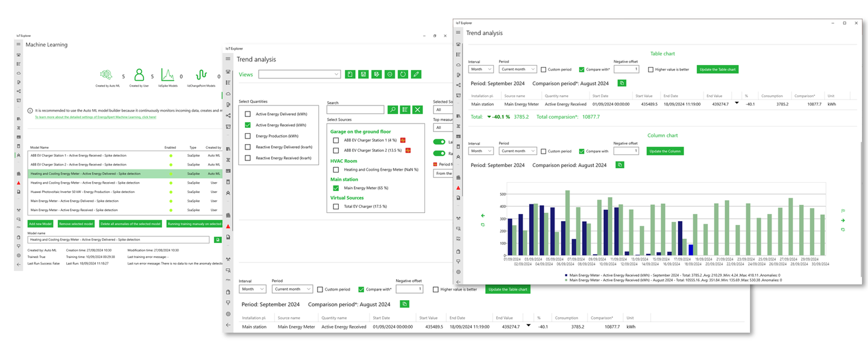The height and width of the screenshot is (343, 868).
Task: Click the pencil edit view icon
Action: (416, 74)
